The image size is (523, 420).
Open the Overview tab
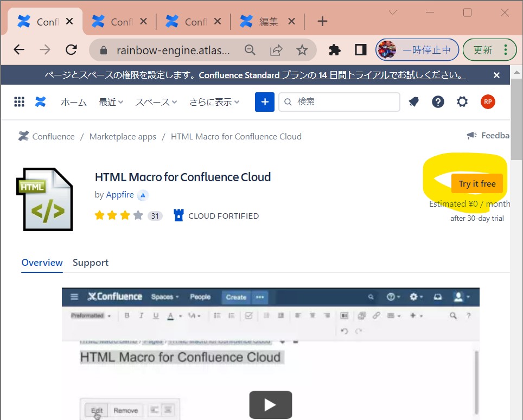coord(42,263)
